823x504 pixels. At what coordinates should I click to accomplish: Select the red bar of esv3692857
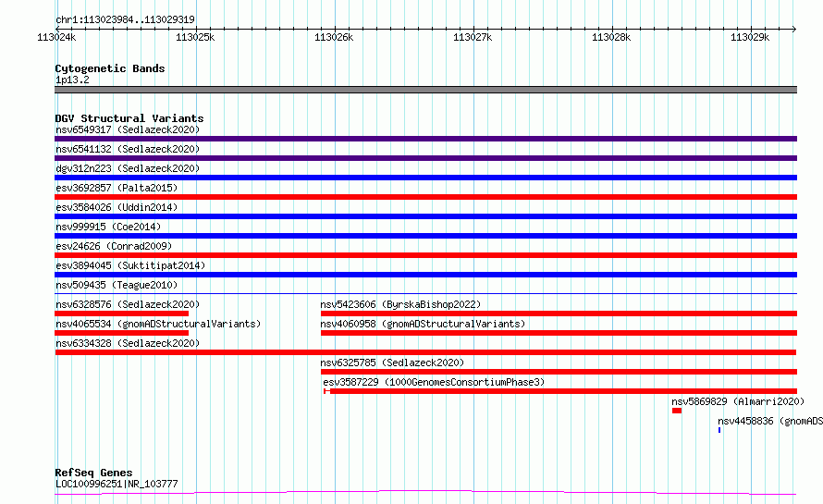coord(425,197)
